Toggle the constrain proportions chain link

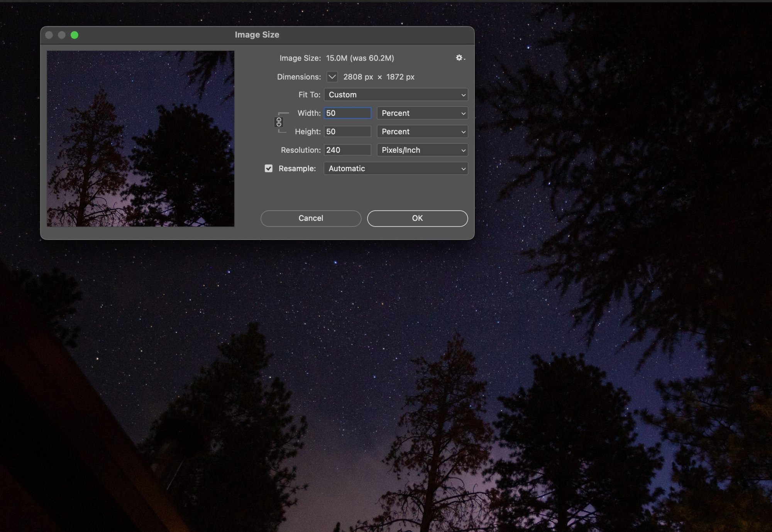coord(279,122)
